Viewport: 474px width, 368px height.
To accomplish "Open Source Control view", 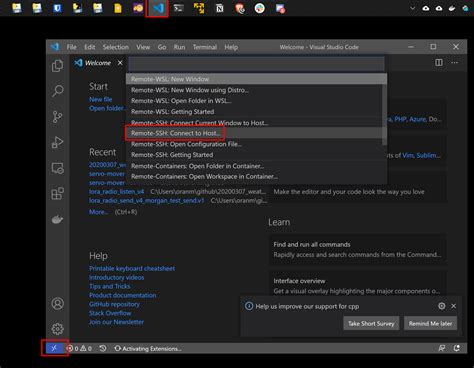I will click(x=57, y=117).
